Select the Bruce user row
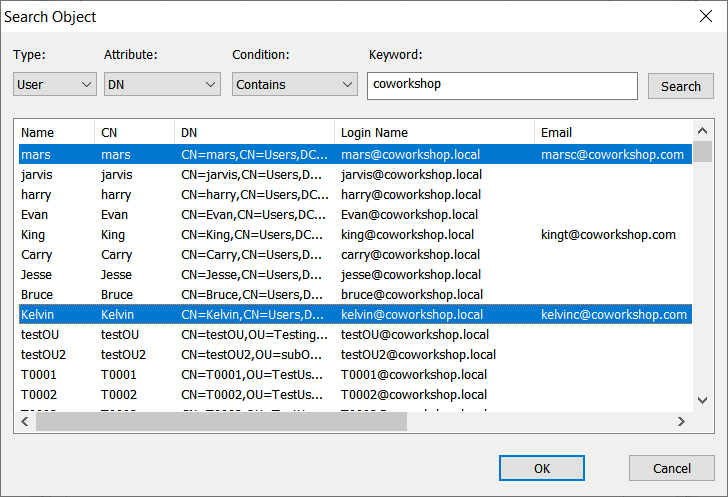The height and width of the screenshot is (497, 728). (355, 294)
